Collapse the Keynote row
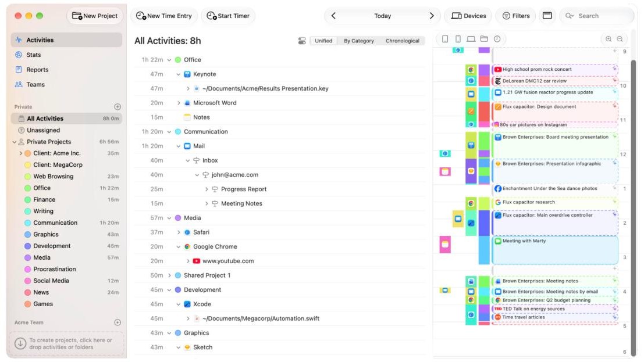 click(x=178, y=74)
